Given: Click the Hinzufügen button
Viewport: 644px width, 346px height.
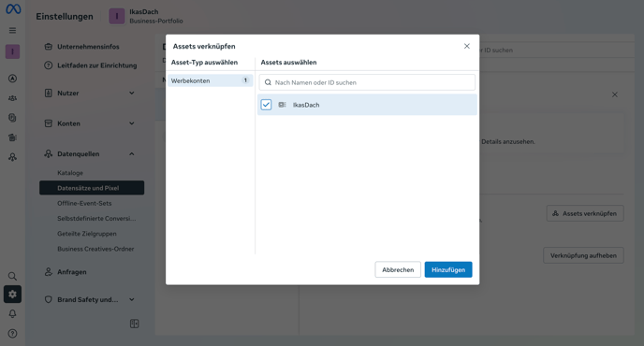Looking at the screenshot, I should pos(448,269).
